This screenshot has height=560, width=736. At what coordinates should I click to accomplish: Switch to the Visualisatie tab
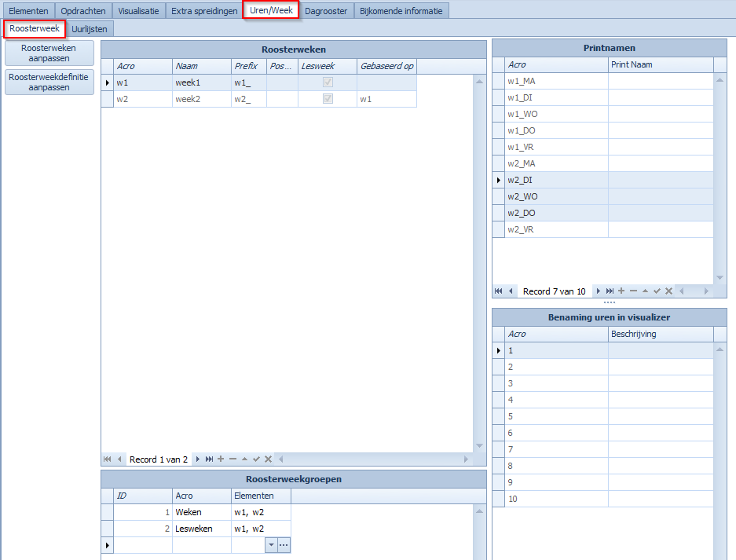click(x=138, y=11)
